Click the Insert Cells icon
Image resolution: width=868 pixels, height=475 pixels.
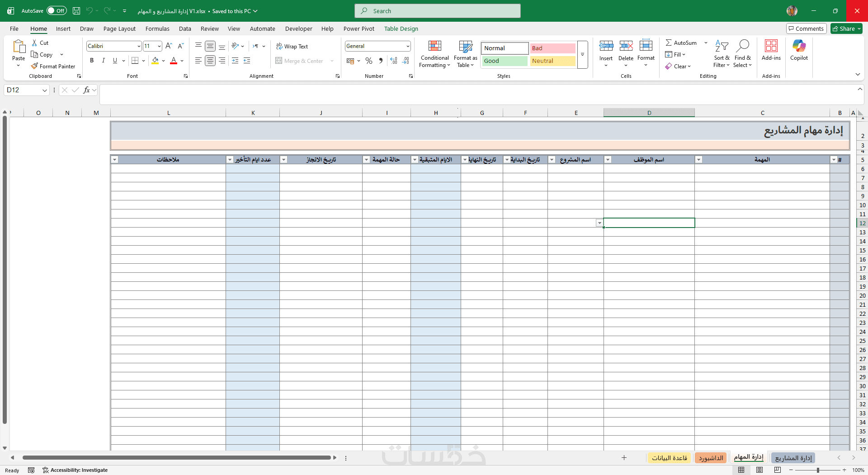(606, 46)
